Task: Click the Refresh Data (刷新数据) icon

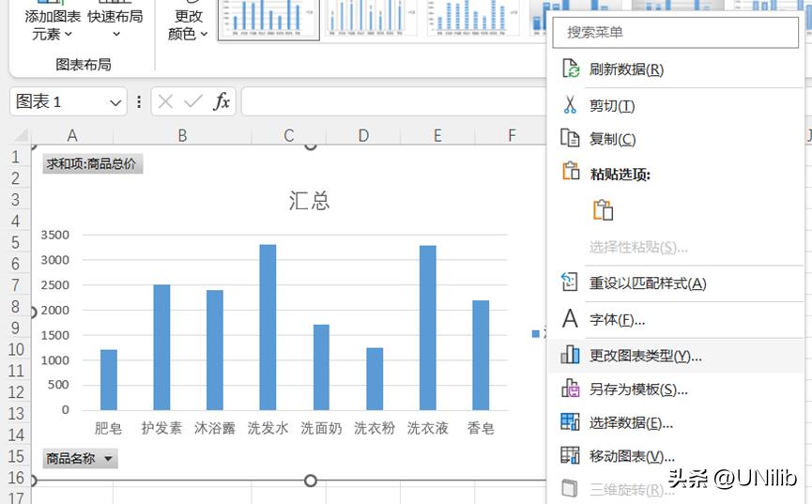Action: [x=571, y=69]
